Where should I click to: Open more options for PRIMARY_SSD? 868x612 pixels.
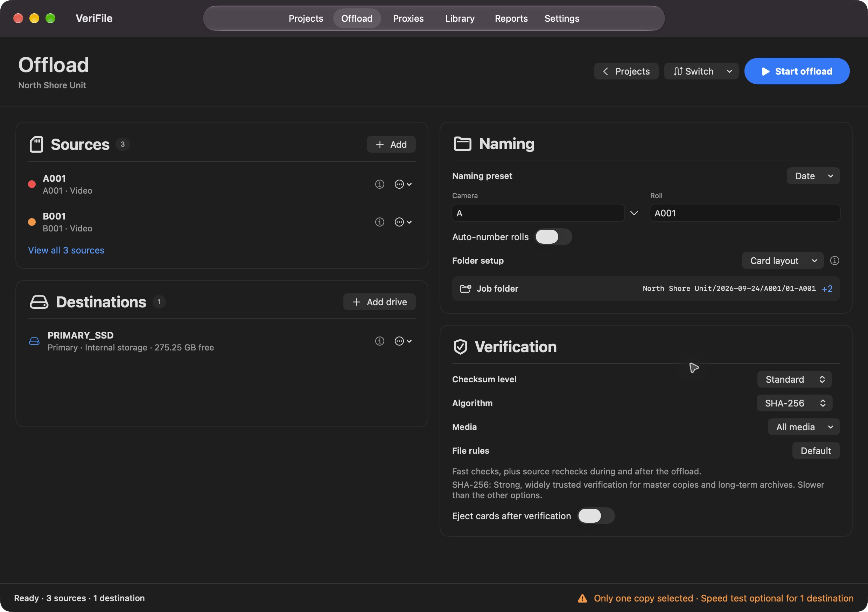click(x=403, y=341)
